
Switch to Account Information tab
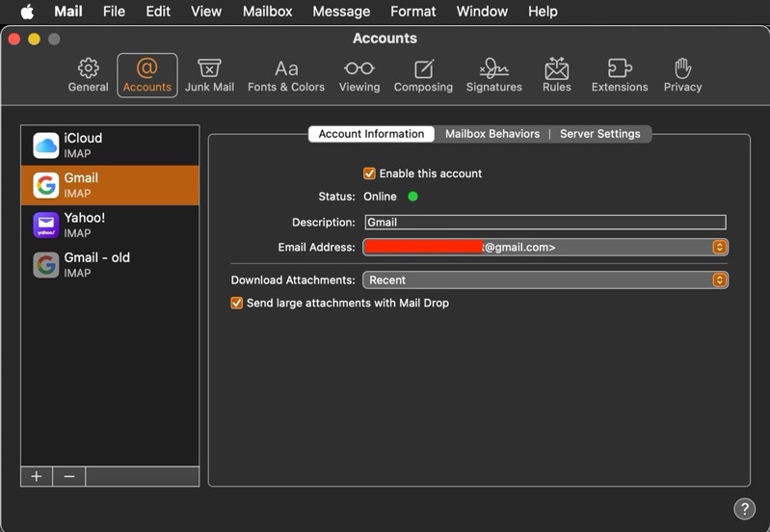[371, 134]
